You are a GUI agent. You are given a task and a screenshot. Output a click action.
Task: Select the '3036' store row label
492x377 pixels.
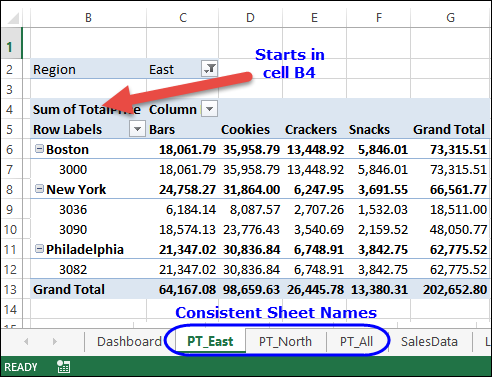point(73,209)
